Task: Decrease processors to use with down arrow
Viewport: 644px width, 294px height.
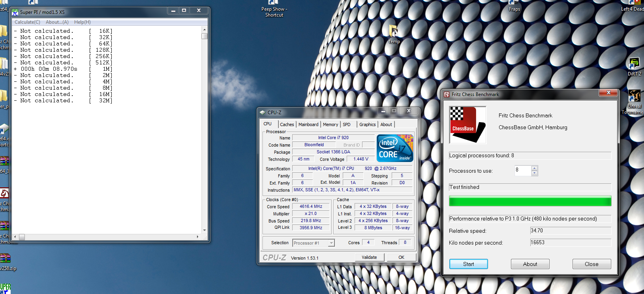Action: click(534, 173)
